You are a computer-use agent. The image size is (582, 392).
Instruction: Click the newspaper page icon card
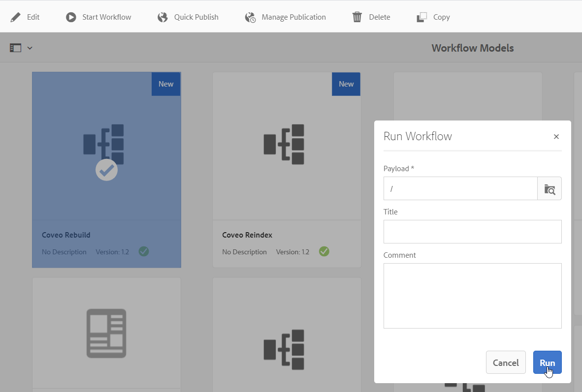[x=106, y=333]
